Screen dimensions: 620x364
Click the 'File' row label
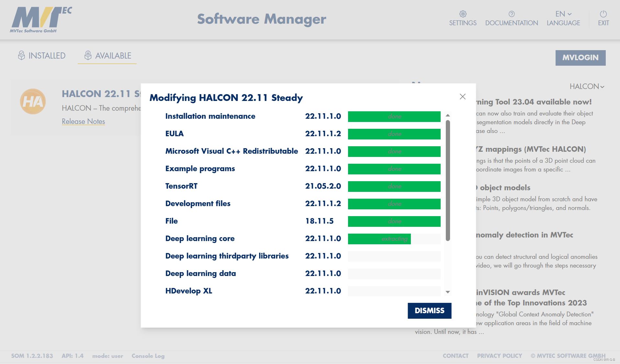pos(171,221)
